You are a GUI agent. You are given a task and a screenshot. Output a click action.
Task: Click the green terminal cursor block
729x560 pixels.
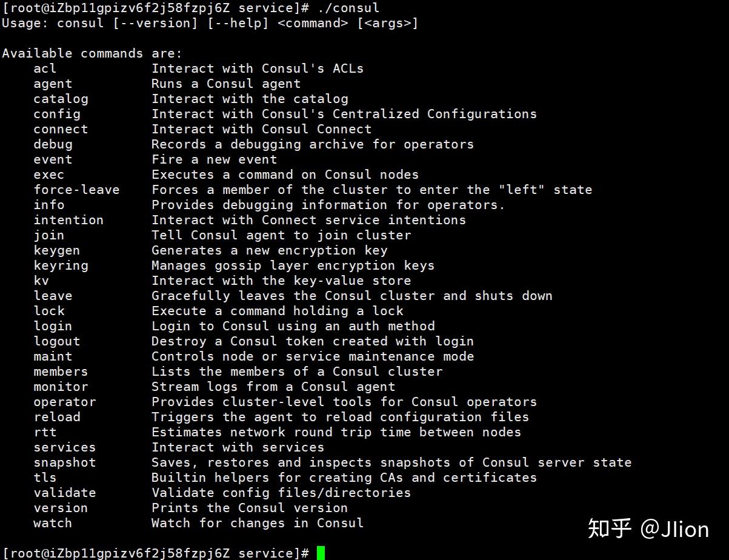(321, 553)
